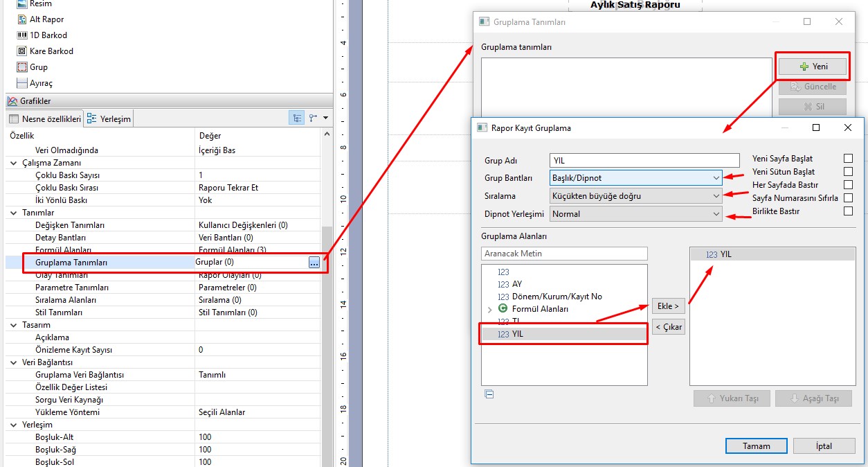Enable the Yeni Sayfa Başlat checkbox
The image size is (868, 467).
tap(848, 159)
